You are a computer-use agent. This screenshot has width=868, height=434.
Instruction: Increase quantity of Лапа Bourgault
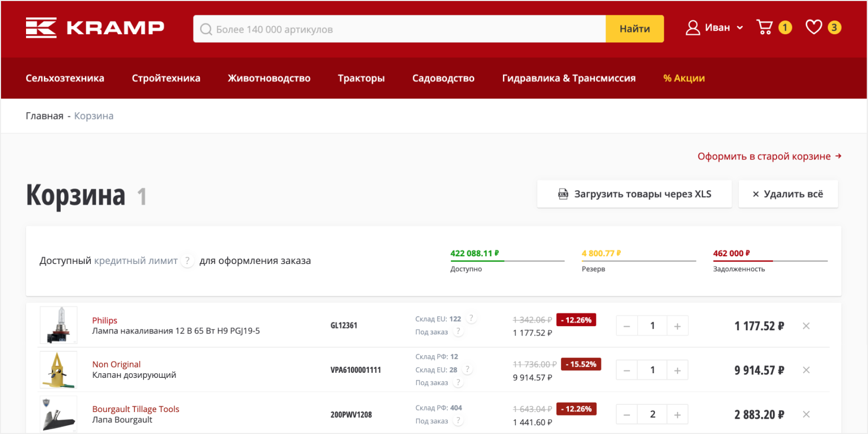click(x=678, y=415)
